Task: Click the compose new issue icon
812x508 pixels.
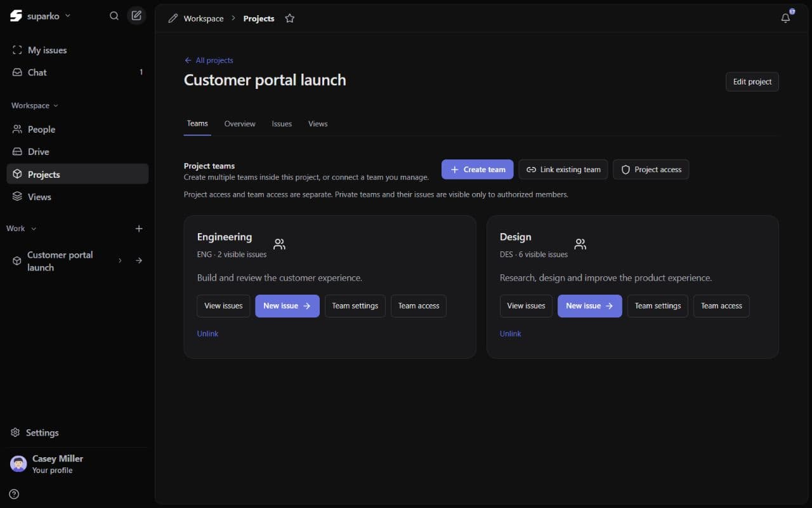Action: (x=136, y=16)
